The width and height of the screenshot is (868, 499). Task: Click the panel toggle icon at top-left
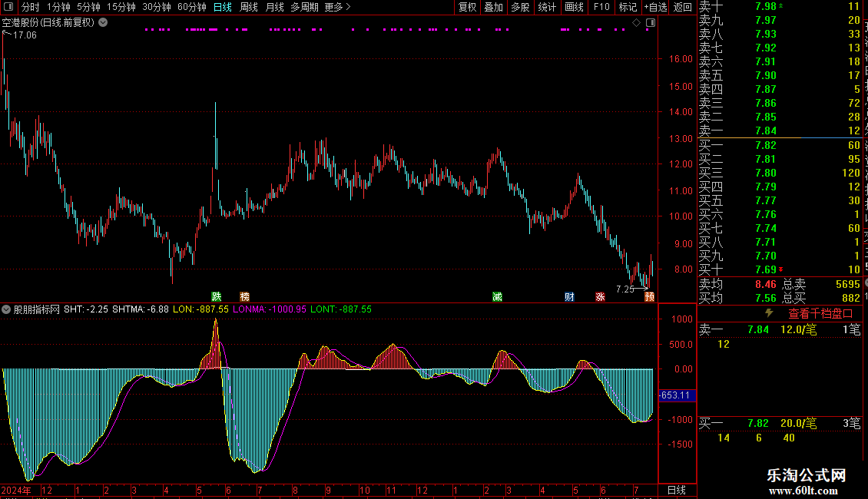click(x=8, y=7)
